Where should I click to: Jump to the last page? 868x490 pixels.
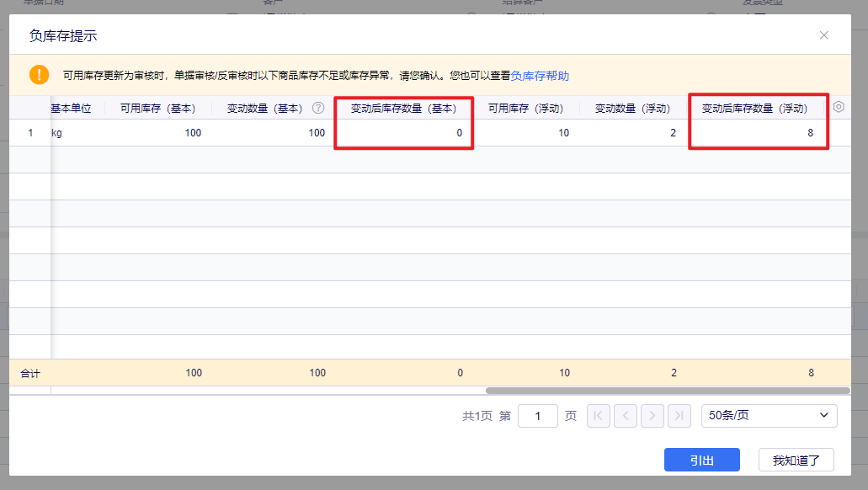click(x=679, y=416)
